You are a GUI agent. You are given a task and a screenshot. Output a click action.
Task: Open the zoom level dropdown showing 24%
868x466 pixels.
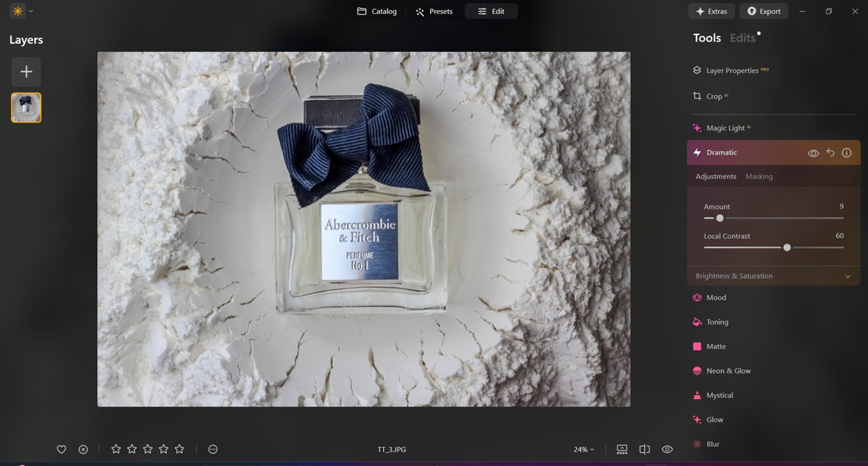click(583, 449)
